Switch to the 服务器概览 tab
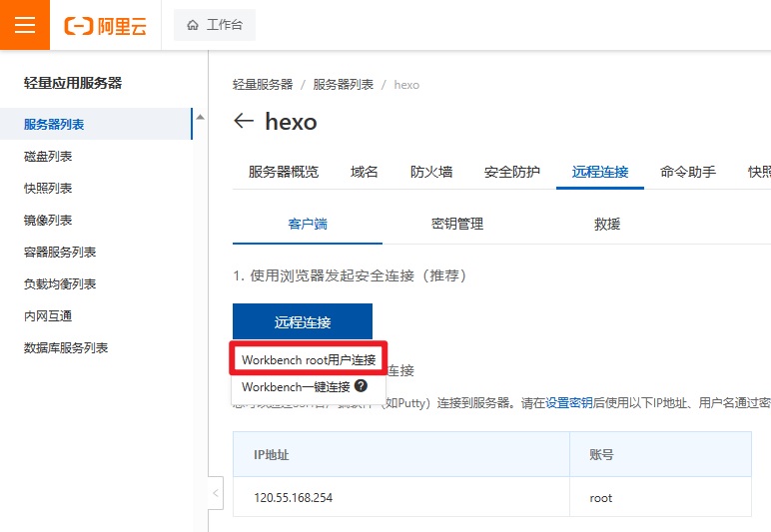Viewport: 771px width, 532px height. point(284,172)
